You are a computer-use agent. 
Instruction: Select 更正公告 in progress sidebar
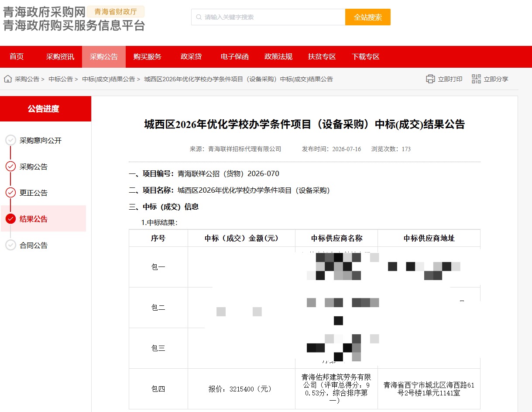34,193
